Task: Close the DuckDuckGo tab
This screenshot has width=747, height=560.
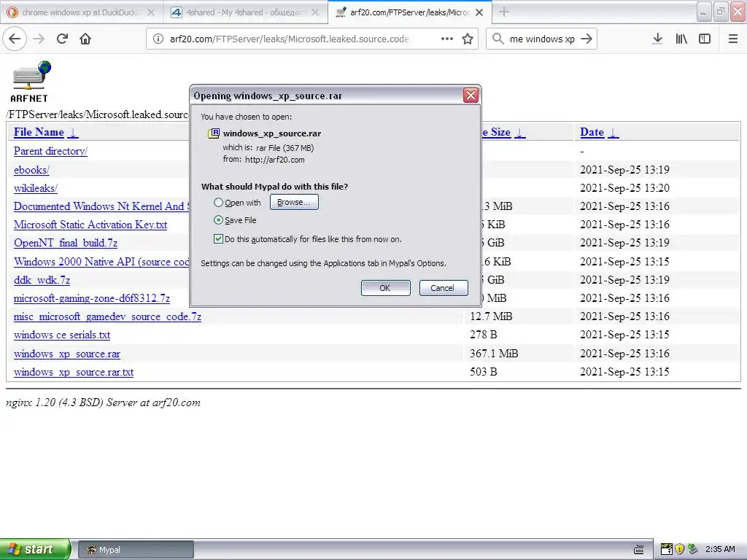Action: click(x=151, y=12)
